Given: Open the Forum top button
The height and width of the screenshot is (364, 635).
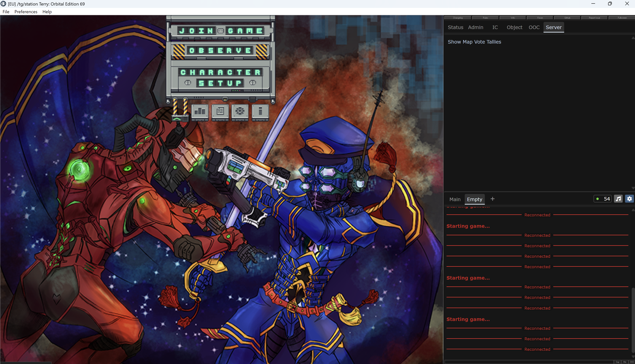Looking at the screenshot, I should coord(540,18).
